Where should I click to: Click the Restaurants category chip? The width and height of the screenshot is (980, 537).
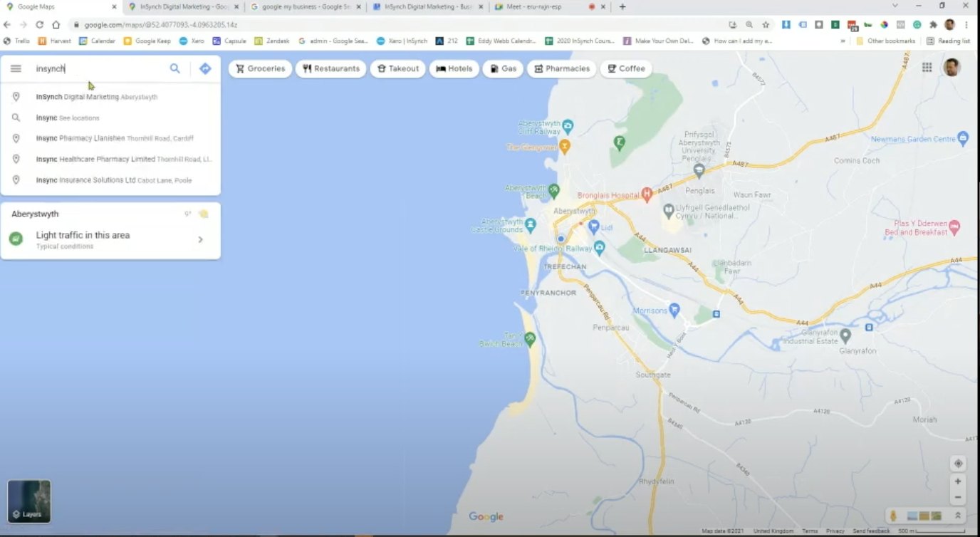330,68
